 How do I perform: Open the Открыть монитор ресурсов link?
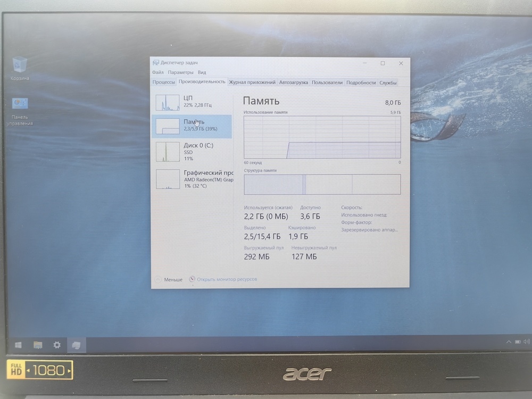(x=227, y=279)
